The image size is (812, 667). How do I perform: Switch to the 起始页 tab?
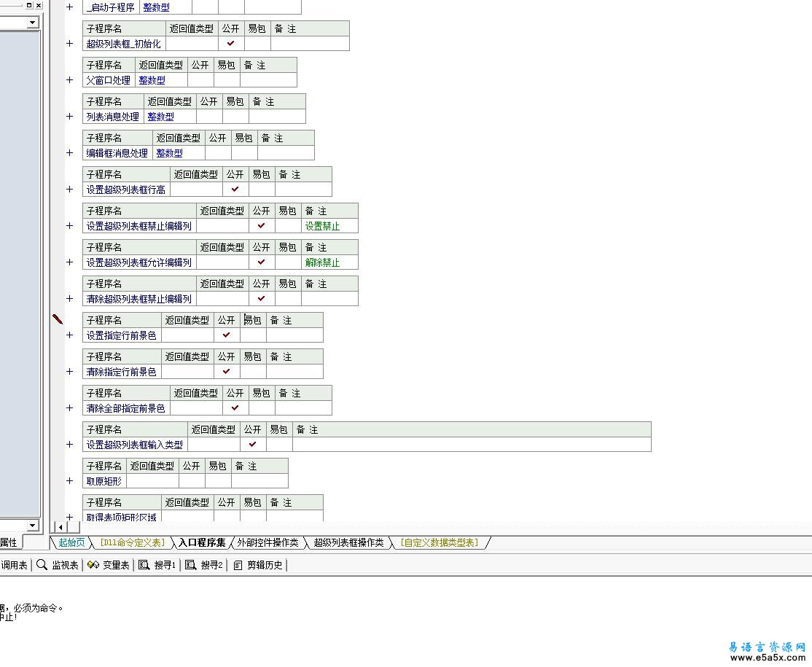pos(71,542)
